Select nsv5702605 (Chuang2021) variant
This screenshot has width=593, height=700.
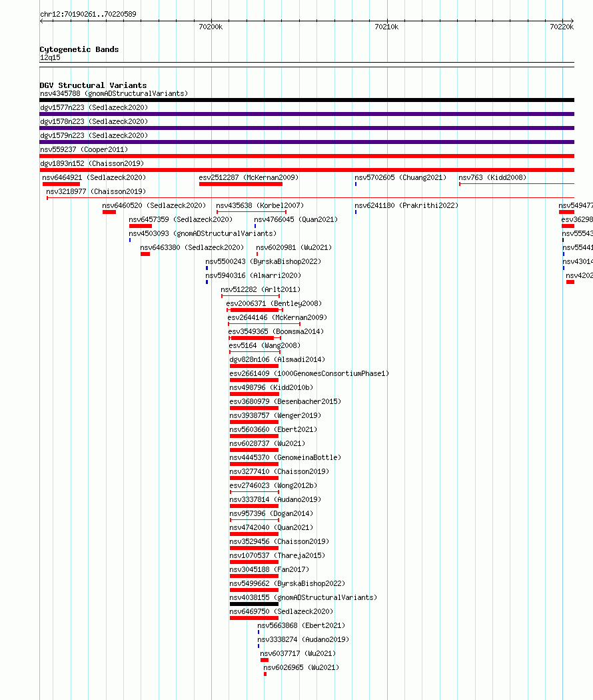[400, 178]
